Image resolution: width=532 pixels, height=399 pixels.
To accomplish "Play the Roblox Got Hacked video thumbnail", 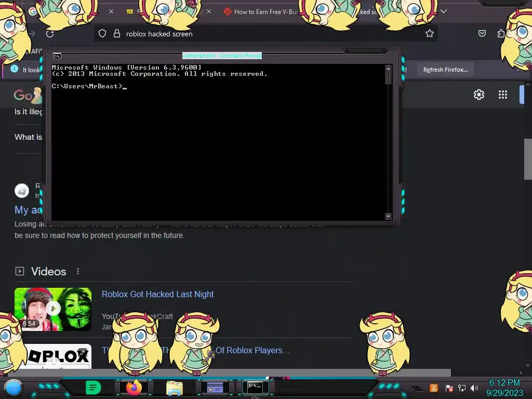I will coord(53,309).
